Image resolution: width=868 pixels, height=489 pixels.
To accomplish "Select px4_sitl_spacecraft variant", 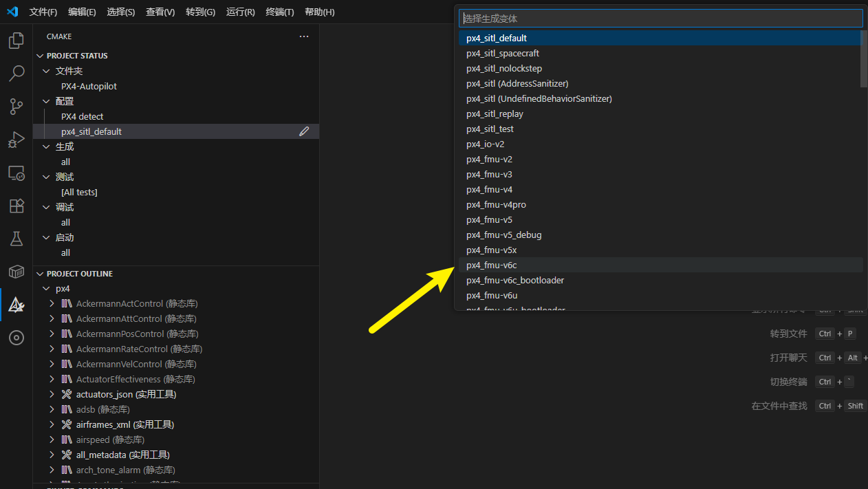I will [x=660, y=53].
